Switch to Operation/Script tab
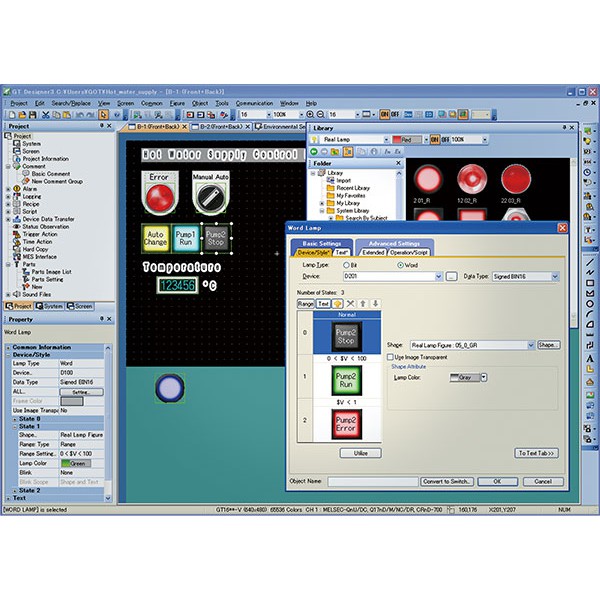Image resolution: width=600 pixels, height=600 pixels. click(408, 253)
